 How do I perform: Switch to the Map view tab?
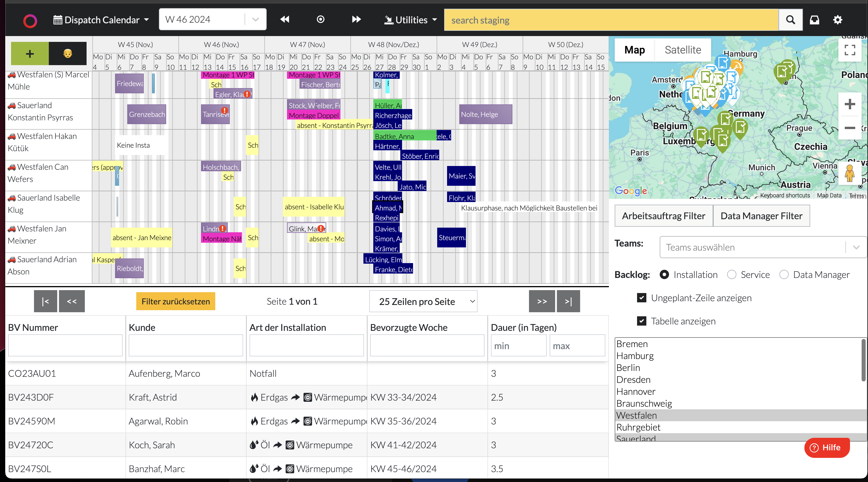click(634, 50)
